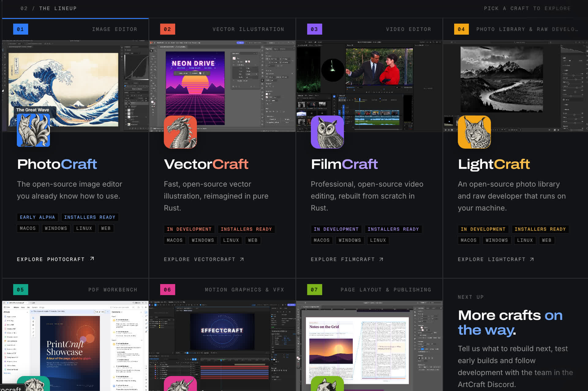The image size is (588, 391).
Task: Click In Development tag under FilmCraft
Action: 336,229
